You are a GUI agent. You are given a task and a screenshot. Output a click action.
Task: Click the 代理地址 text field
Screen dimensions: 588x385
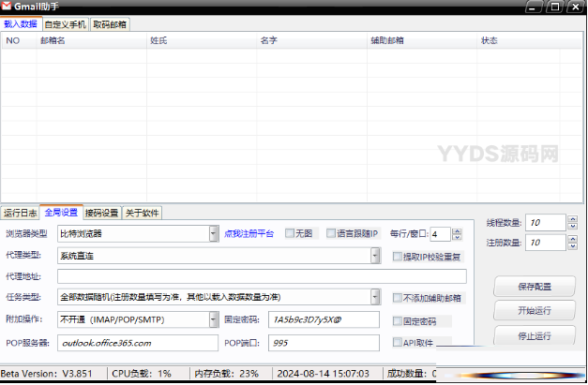tap(262, 276)
